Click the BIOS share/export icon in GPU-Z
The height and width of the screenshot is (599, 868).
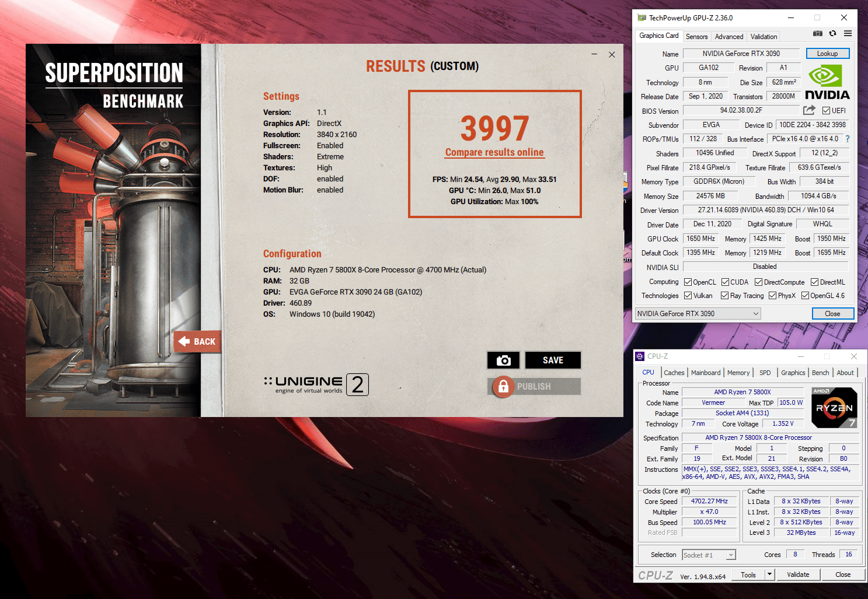(809, 110)
